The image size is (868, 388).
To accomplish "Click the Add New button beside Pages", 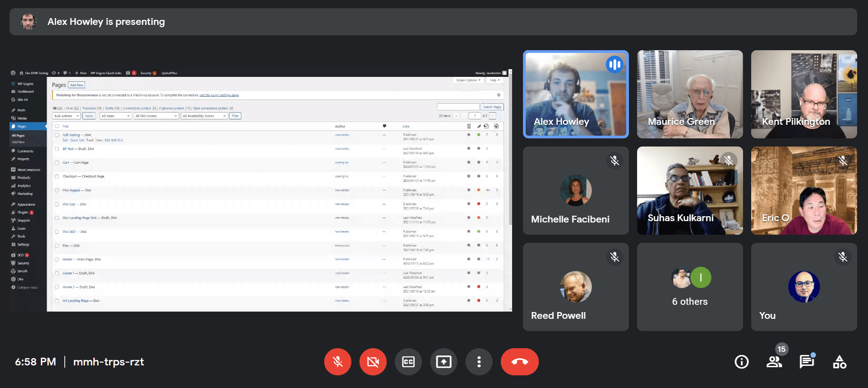I will 77,85.
